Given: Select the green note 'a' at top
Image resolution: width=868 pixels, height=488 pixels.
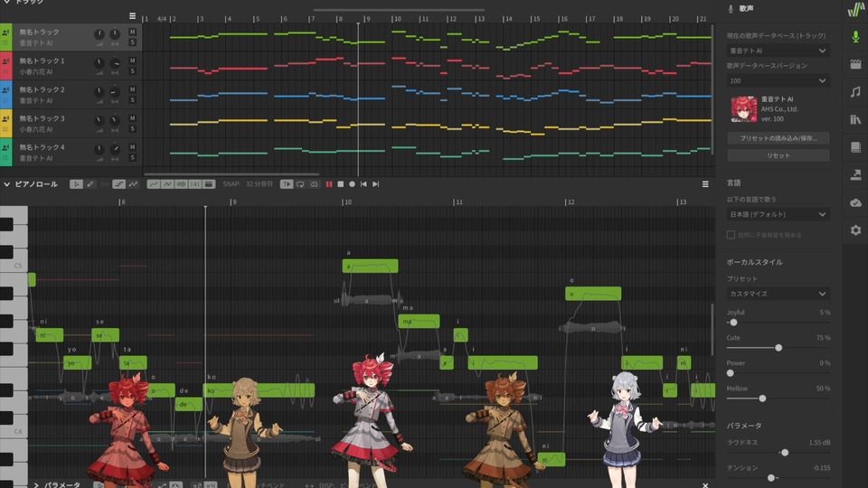Looking at the screenshot, I should 370,266.
